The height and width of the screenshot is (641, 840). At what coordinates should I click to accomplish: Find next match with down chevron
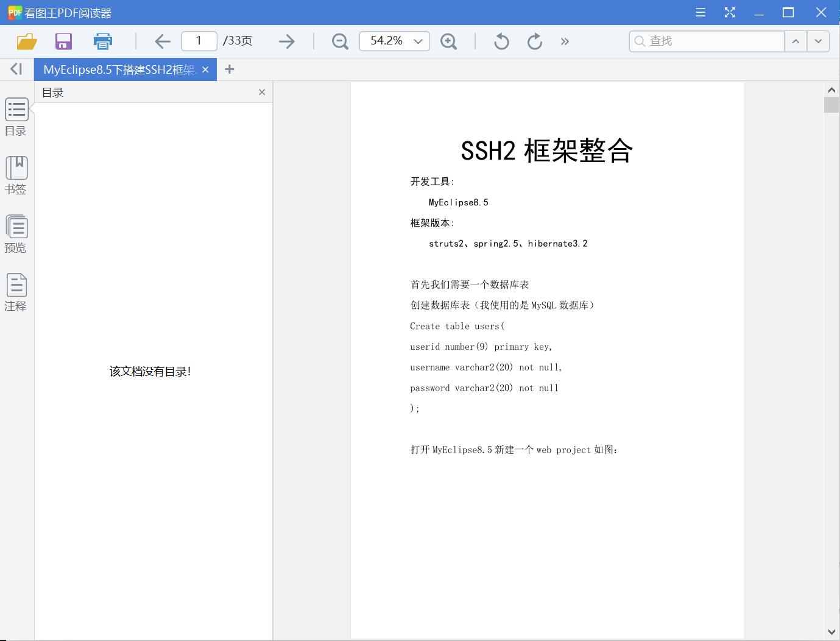click(818, 41)
